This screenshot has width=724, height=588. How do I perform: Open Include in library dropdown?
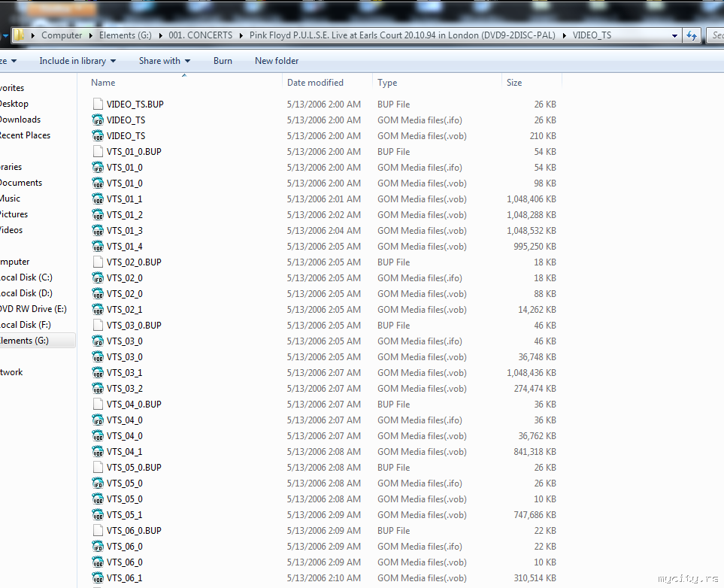click(x=77, y=61)
